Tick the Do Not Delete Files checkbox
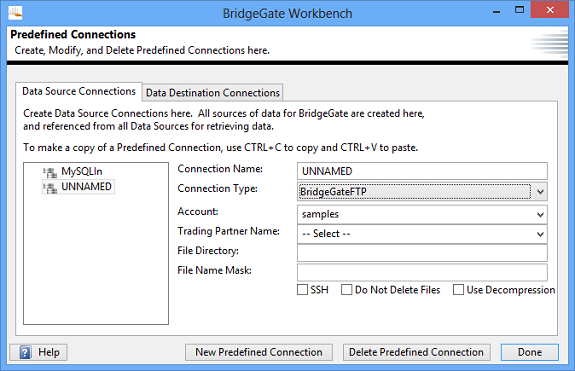This screenshot has height=371, width=575. pos(347,290)
